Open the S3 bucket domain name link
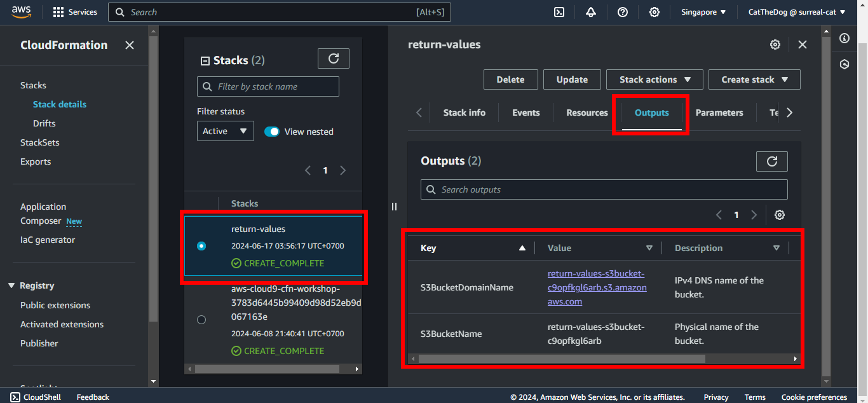 [x=597, y=287]
